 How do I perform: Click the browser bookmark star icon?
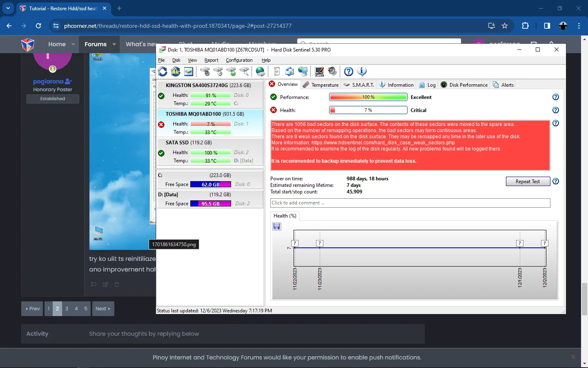(x=505, y=26)
